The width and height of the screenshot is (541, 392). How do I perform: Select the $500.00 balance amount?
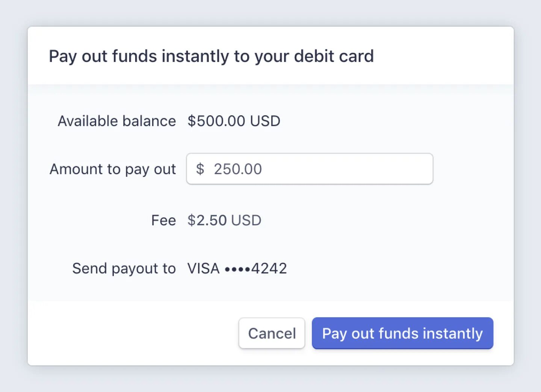coord(216,121)
